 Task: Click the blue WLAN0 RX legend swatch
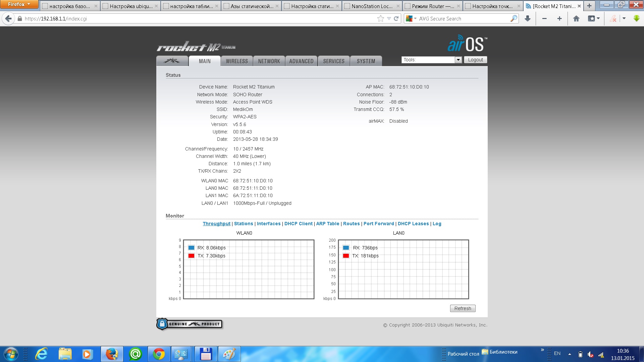click(x=191, y=248)
